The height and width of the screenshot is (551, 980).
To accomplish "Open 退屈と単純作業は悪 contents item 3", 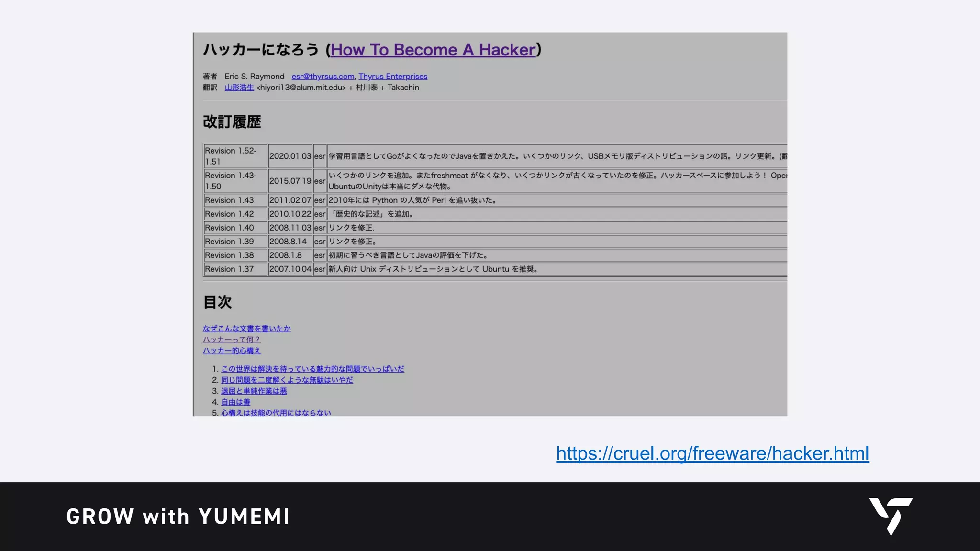I will 254,391.
